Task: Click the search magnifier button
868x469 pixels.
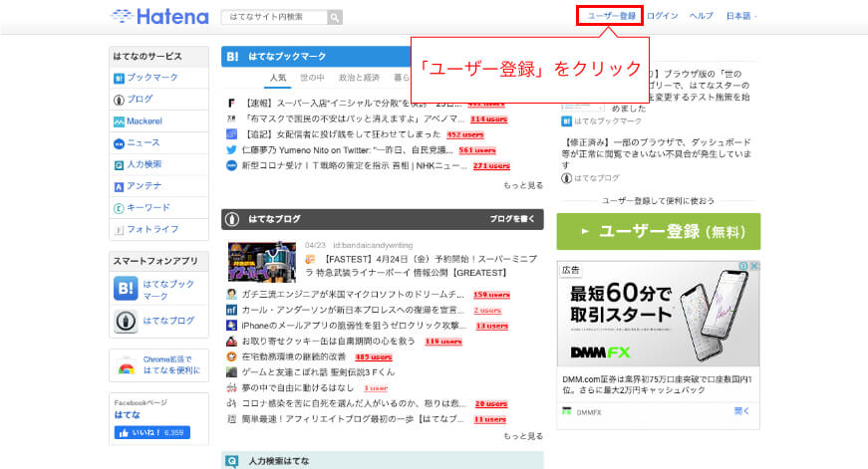Action: [335, 17]
